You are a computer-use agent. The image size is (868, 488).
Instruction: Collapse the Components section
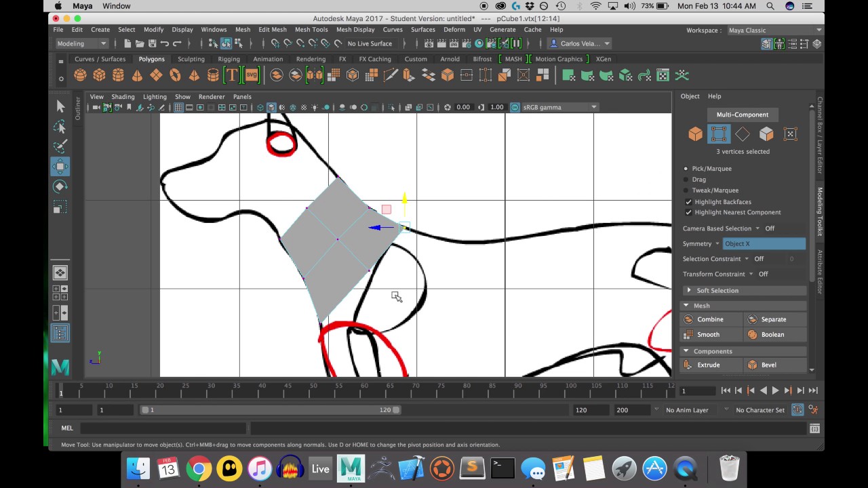(x=745, y=351)
